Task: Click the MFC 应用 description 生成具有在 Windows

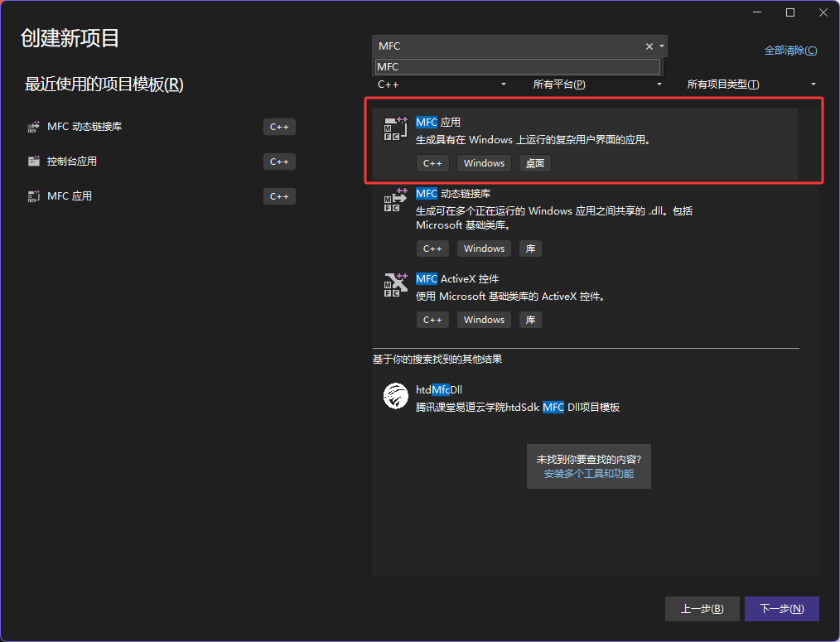Action: 533,140
